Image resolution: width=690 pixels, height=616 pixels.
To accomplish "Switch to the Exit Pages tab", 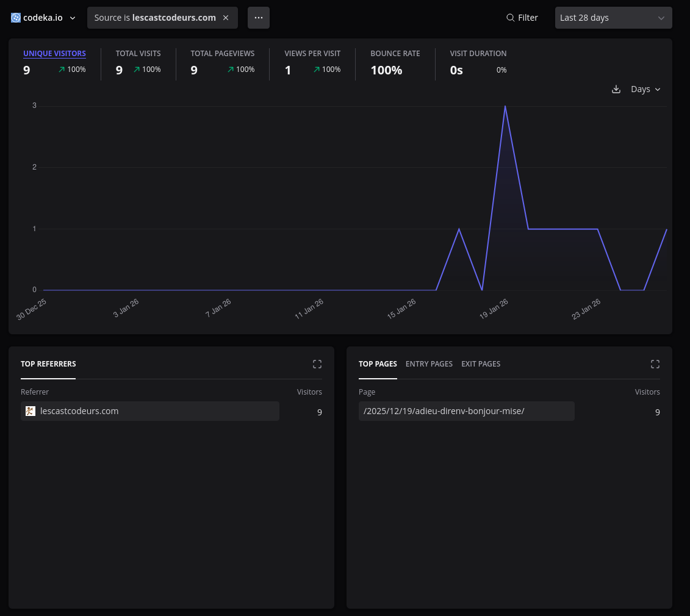I will point(481,364).
